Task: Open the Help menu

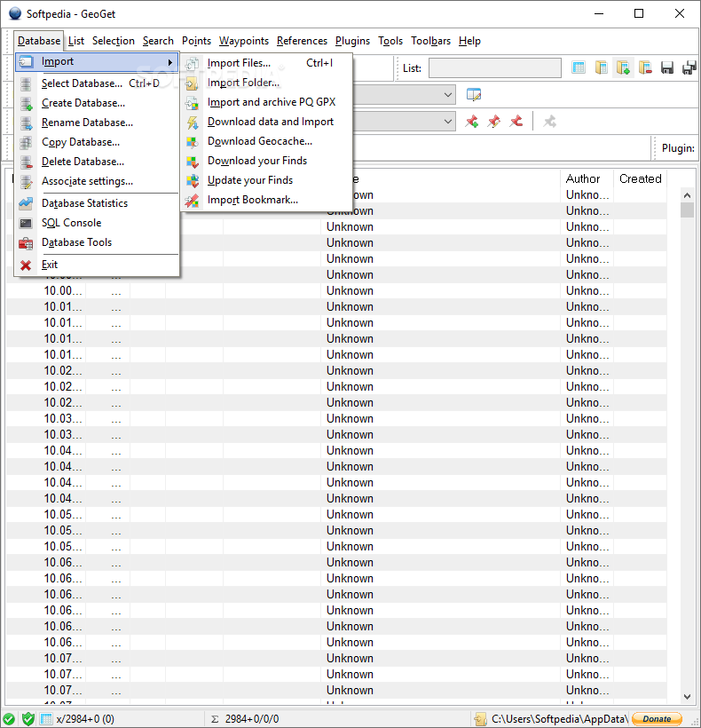Action: point(469,41)
